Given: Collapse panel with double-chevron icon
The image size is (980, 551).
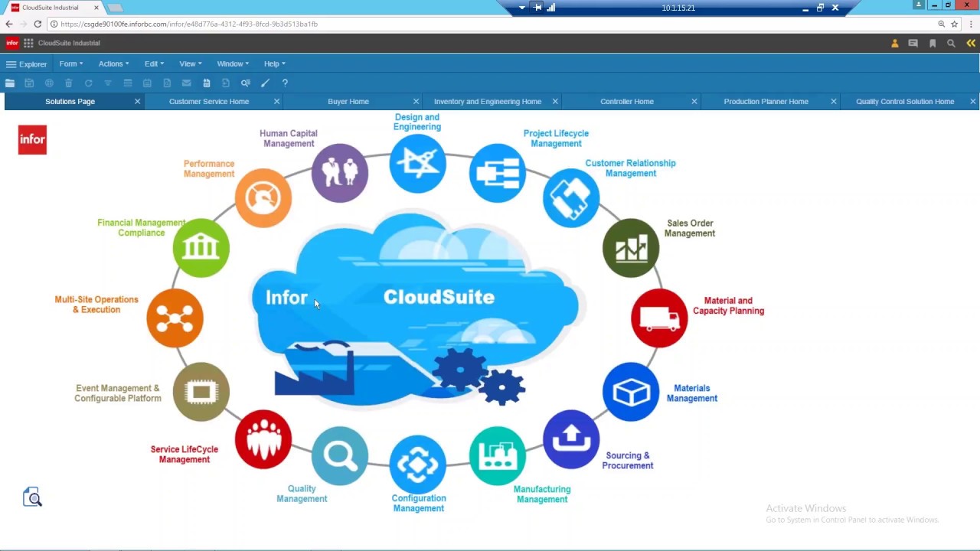Looking at the screenshot, I should (x=971, y=44).
